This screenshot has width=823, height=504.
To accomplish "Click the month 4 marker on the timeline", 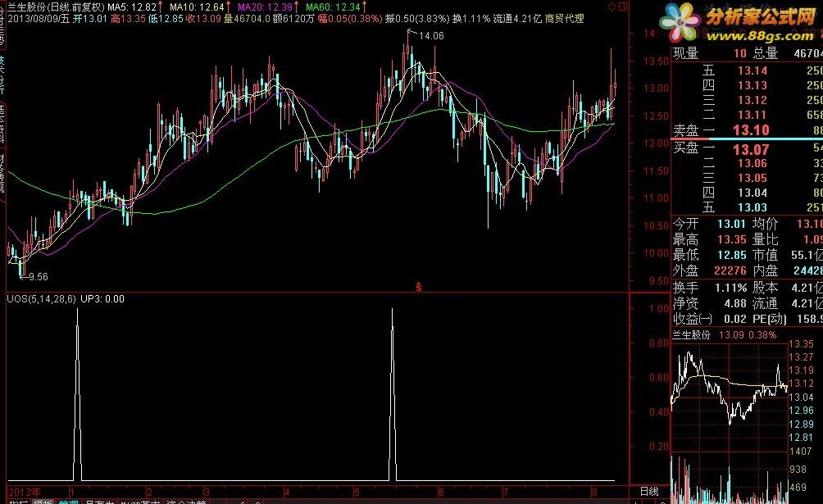I will 287,493.
